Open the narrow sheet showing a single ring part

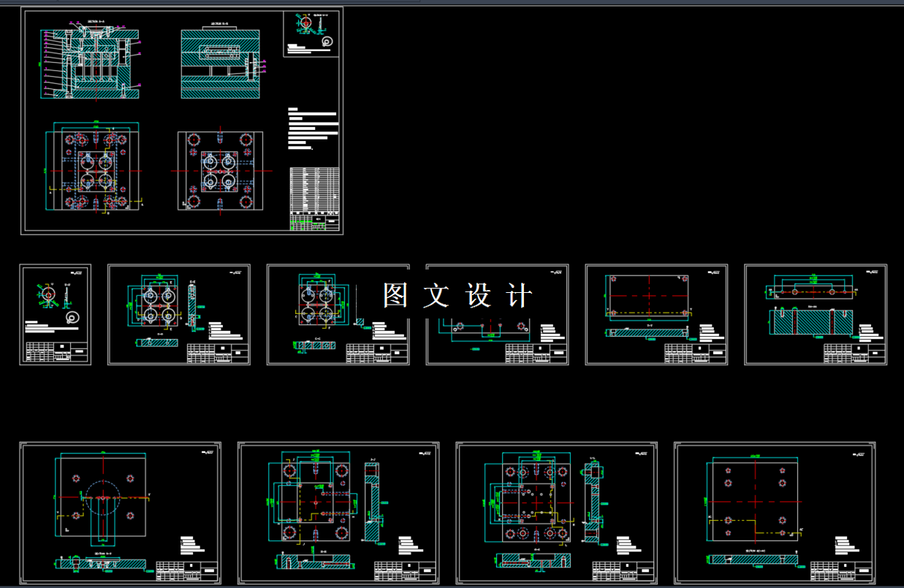[56, 314]
